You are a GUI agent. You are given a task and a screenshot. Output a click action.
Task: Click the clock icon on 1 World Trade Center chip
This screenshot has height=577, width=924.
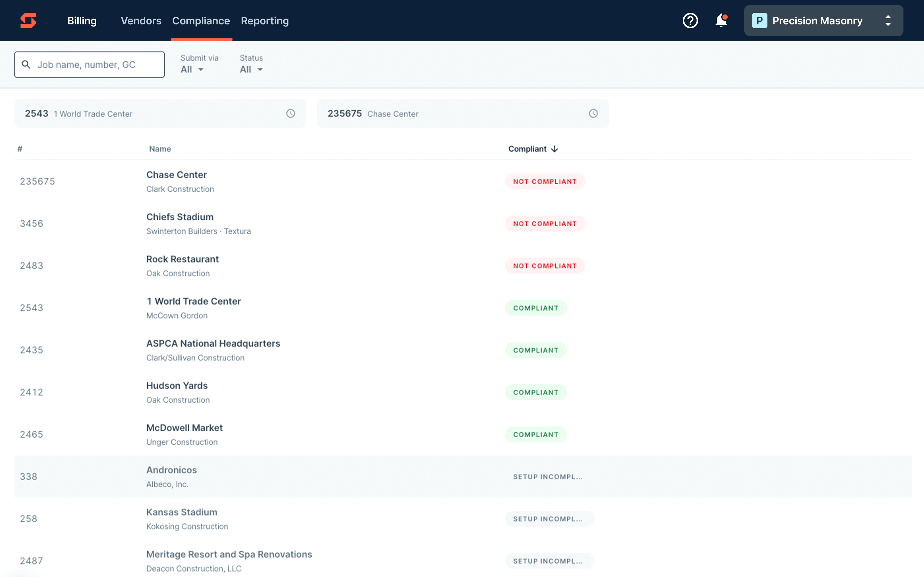pos(291,113)
